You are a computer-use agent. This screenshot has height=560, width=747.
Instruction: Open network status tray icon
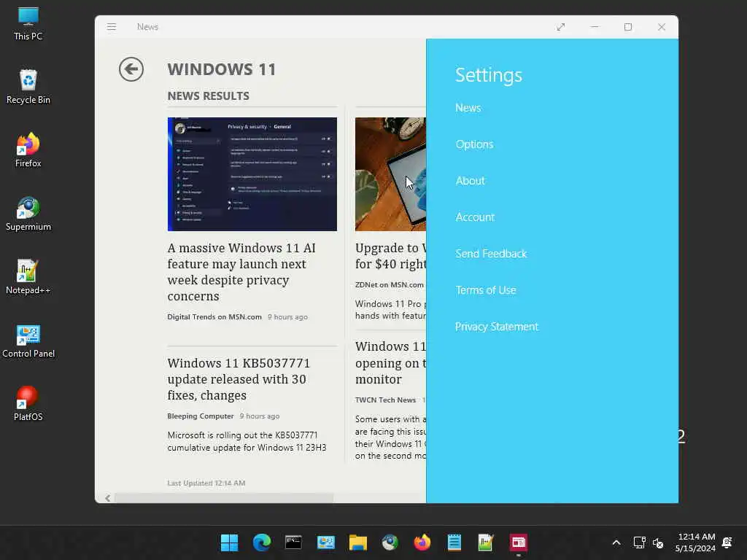click(639, 542)
